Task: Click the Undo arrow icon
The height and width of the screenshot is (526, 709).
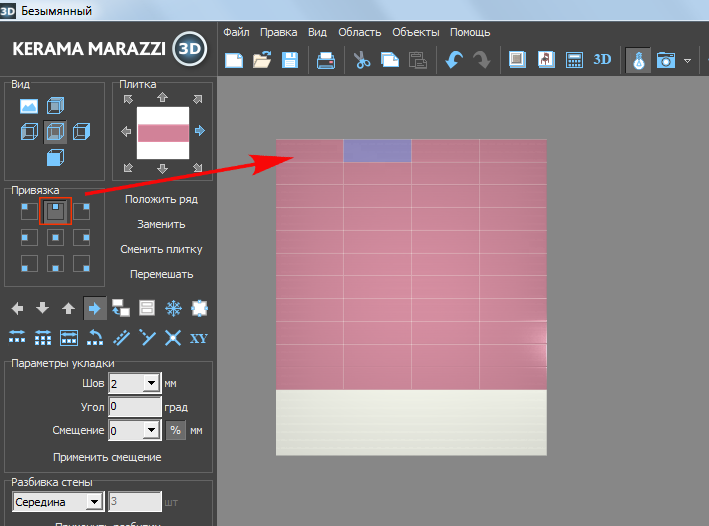Action: (x=454, y=60)
